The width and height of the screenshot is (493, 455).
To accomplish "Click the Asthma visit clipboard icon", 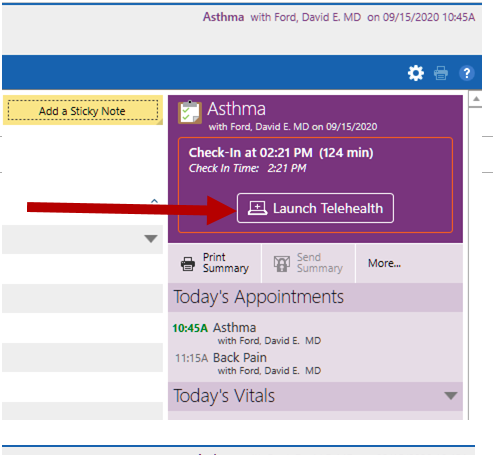I will (190, 112).
